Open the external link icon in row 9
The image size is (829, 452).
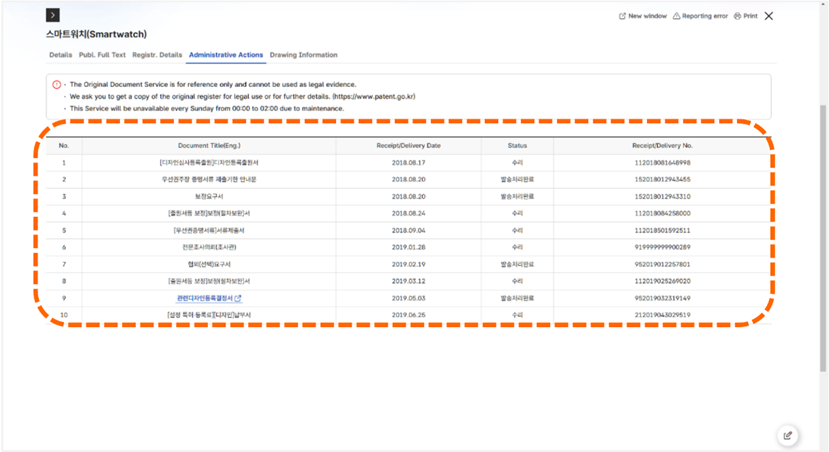(x=238, y=298)
